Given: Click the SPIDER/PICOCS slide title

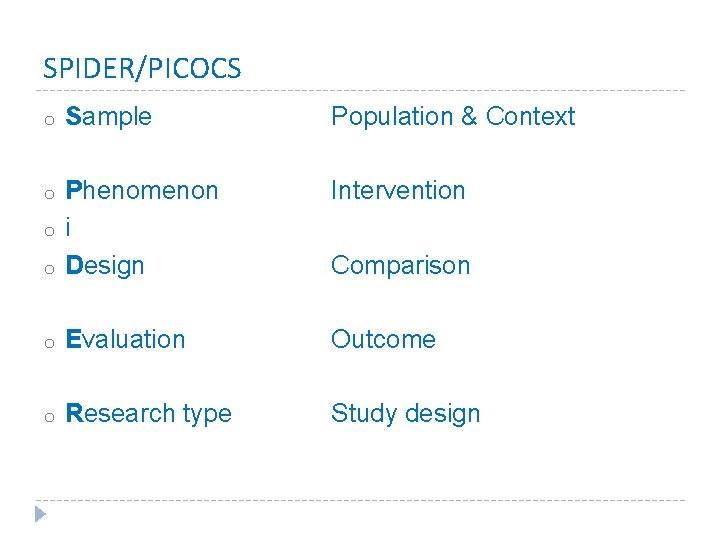Looking at the screenshot, I should click(x=142, y=69).
